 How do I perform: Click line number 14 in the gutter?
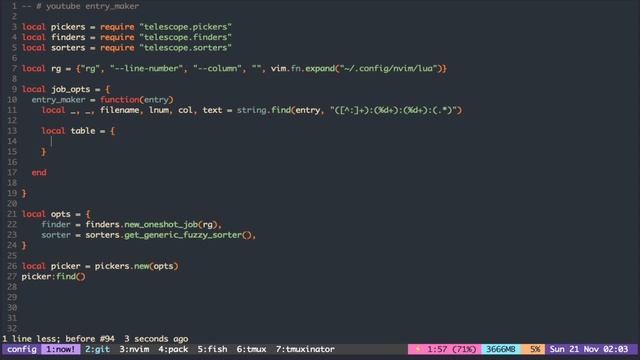tap(12, 141)
